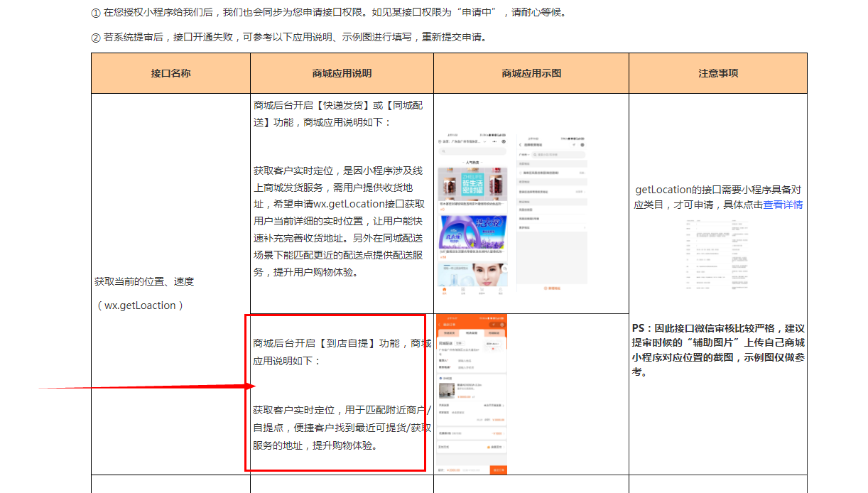Open the 查看详情 link

pos(783,205)
